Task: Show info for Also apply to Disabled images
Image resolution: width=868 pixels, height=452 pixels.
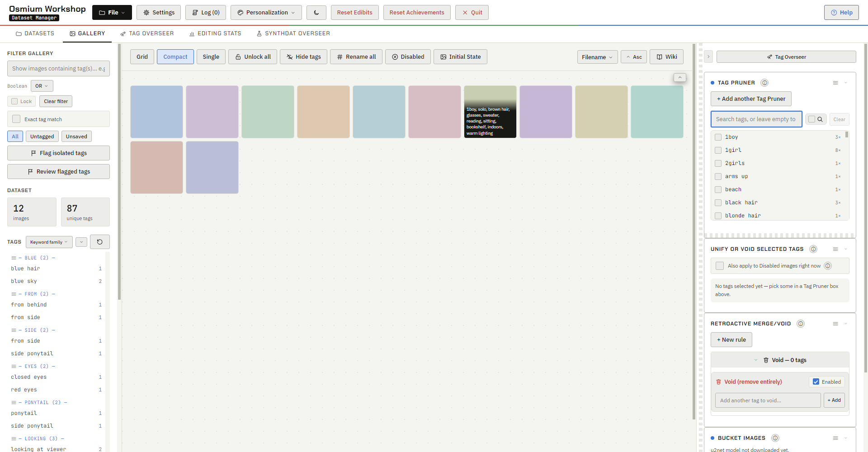Action: coord(828,266)
